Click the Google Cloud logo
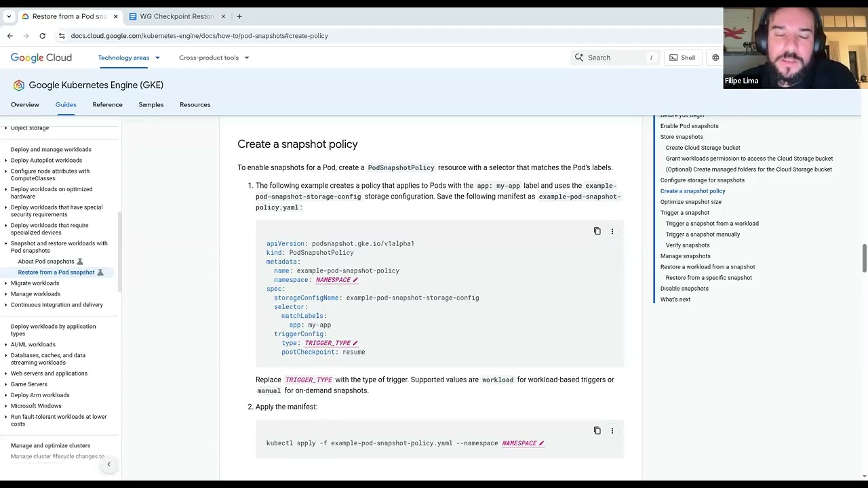Image resolution: width=868 pixels, height=488 pixels. coord(41,58)
